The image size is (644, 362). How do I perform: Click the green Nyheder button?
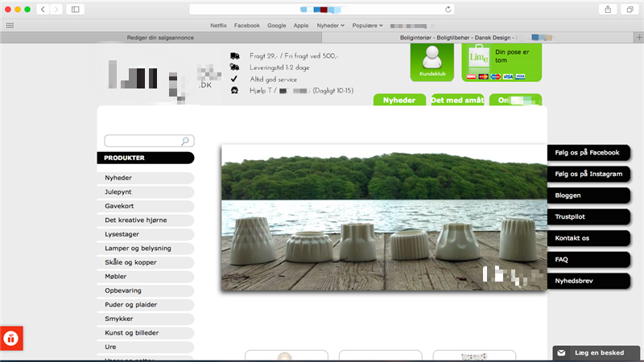399,101
